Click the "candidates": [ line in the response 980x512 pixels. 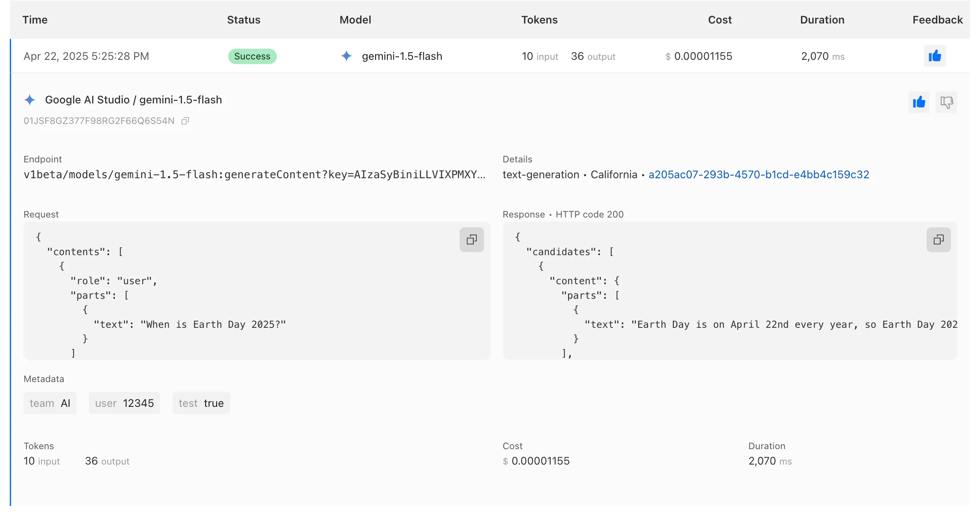[x=570, y=252]
